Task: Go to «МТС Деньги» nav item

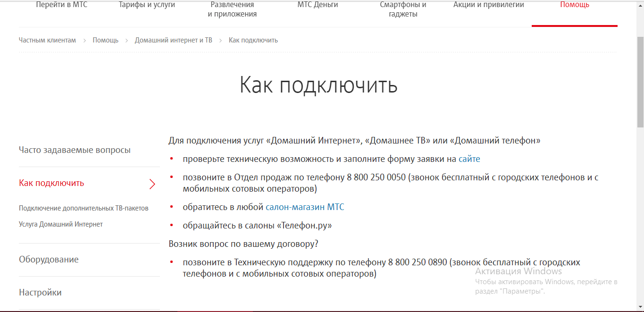Action: [318, 5]
